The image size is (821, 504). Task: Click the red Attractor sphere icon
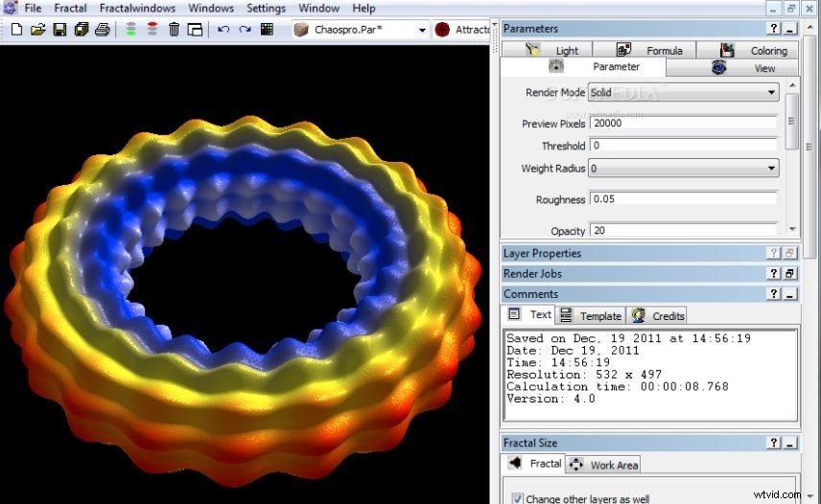coord(442,30)
